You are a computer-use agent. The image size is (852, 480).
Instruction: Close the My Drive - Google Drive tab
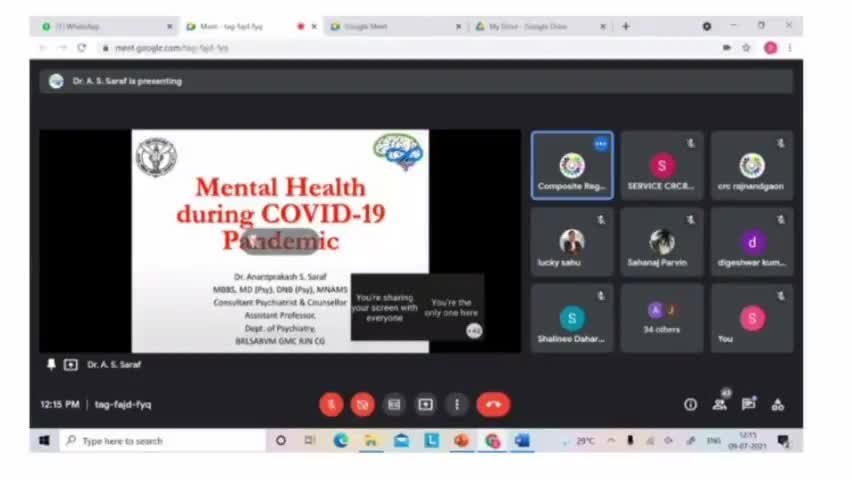tap(603, 26)
